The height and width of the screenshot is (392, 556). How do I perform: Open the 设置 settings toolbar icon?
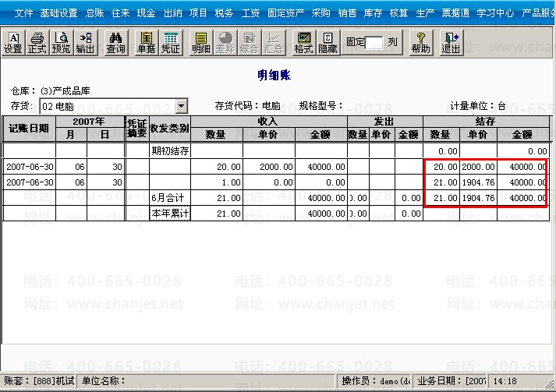(13, 43)
